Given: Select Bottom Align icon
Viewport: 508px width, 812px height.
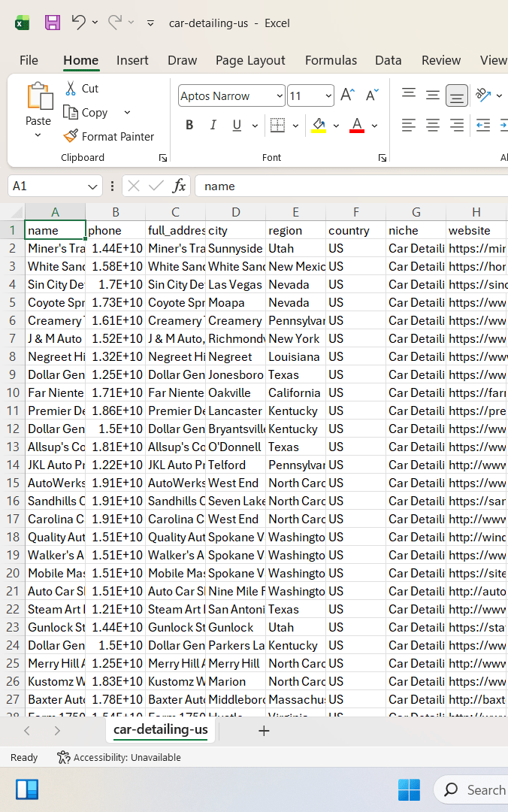Looking at the screenshot, I should tap(456, 95).
